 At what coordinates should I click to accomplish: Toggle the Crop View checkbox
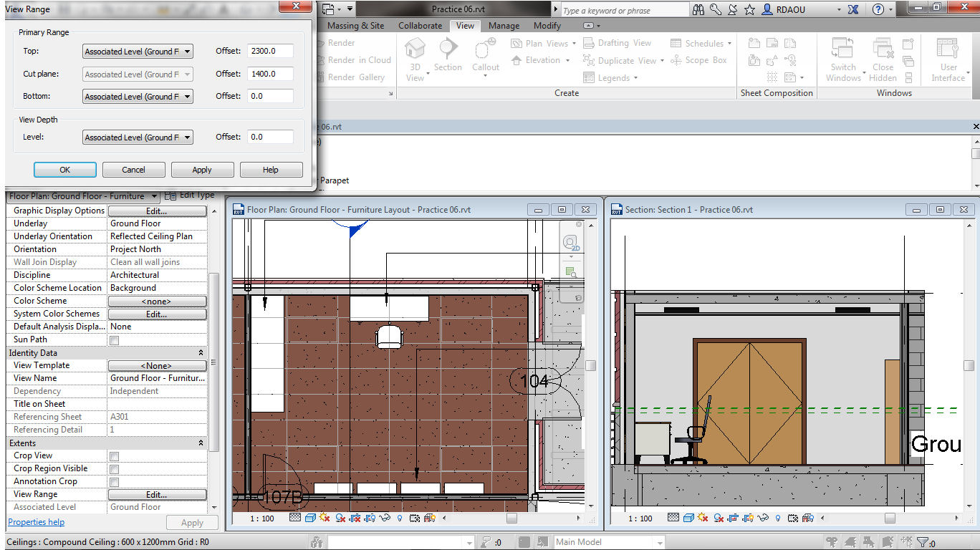tap(115, 456)
